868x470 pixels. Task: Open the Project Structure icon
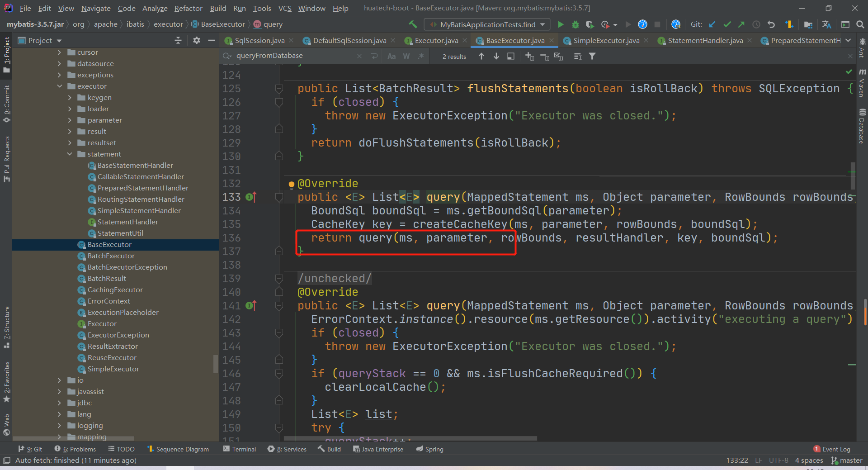coord(808,24)
